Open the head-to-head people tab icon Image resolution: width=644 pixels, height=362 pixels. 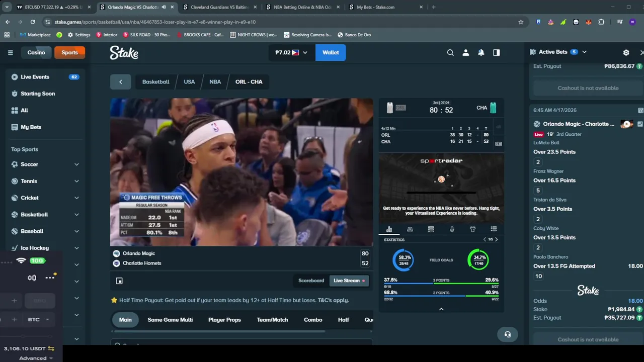pos(410,229)
